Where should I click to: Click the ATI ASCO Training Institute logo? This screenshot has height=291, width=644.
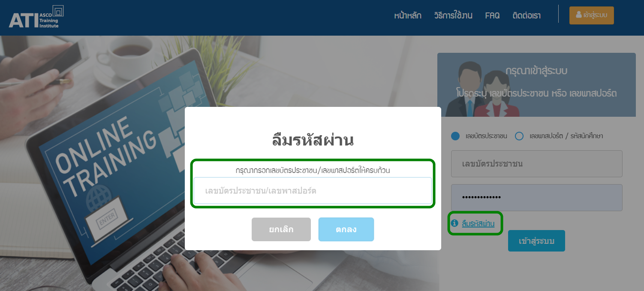[x=36, y=17]
